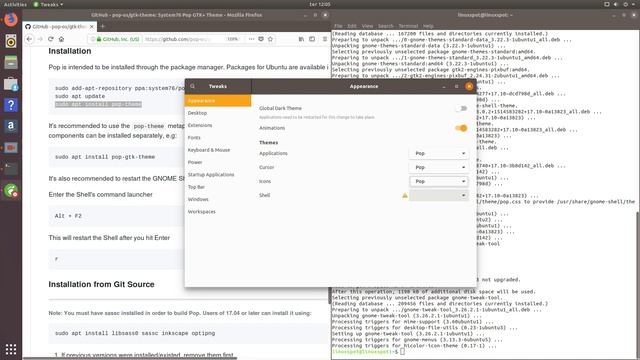Click the Shell theme warning triangle icon
Image resolution: width=640 pixels, height=360 pixels.
click(x=404, y=196)
